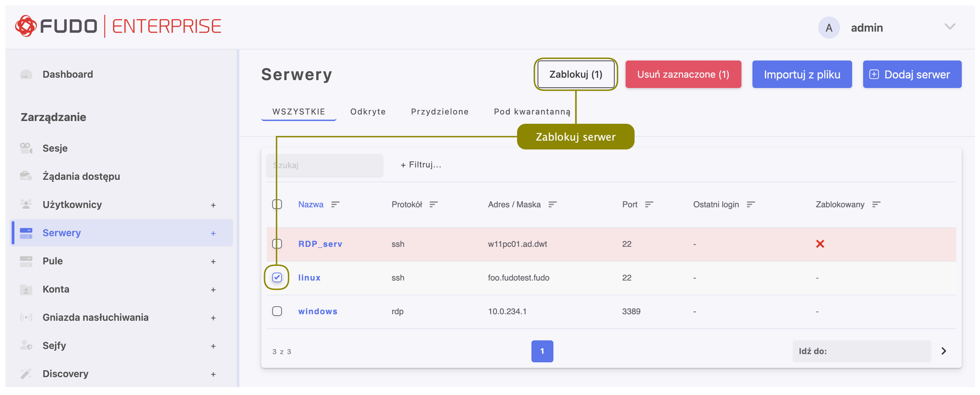Open the Pod kwarantanną tab
The height and width of the screenshot is (395, 980).
click(532, 111)
